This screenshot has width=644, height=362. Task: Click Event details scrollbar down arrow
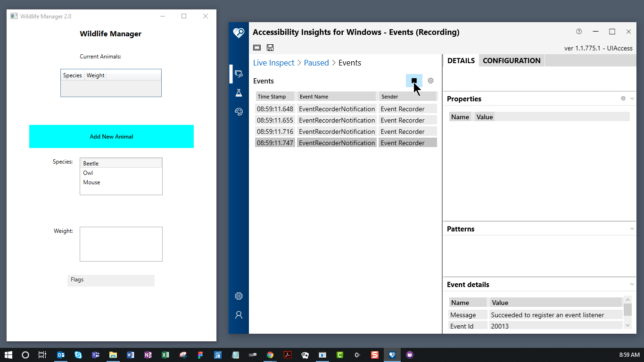pos(627,325)
